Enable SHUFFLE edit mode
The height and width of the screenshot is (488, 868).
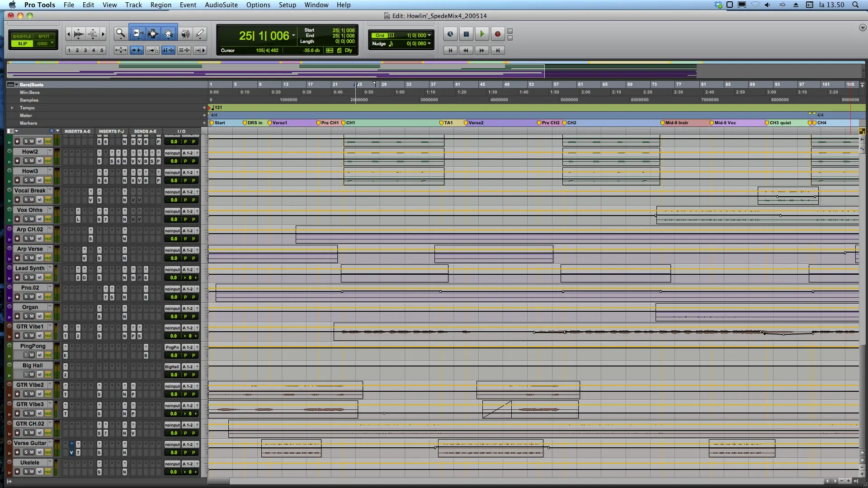(22, 36)
